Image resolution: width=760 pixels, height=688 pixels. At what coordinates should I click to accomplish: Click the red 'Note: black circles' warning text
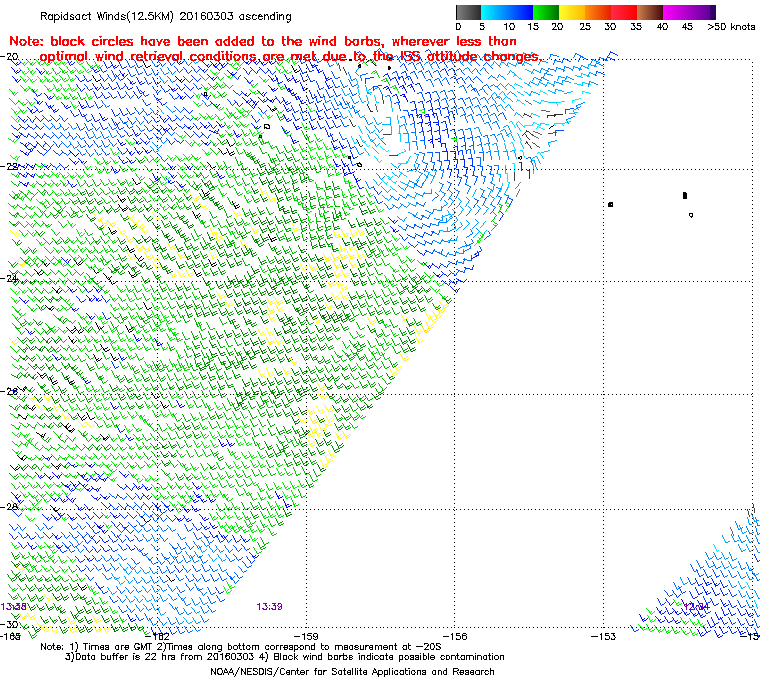coord(274,48)
